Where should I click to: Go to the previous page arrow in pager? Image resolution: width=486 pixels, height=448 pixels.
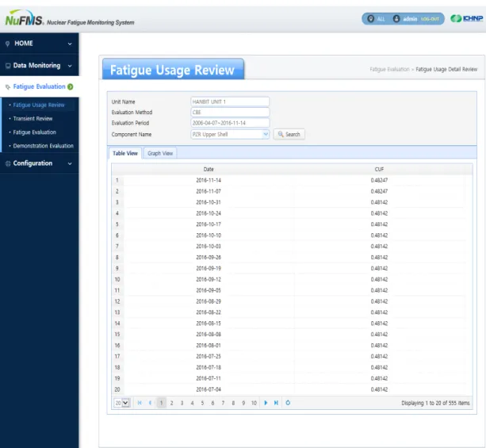[x=150, y=403]
